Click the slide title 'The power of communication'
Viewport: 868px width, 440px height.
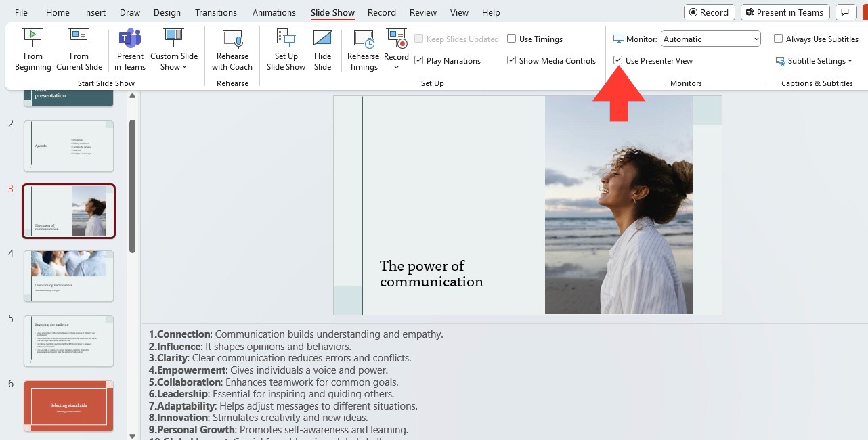pyautogui.click(x=431, y=273)
